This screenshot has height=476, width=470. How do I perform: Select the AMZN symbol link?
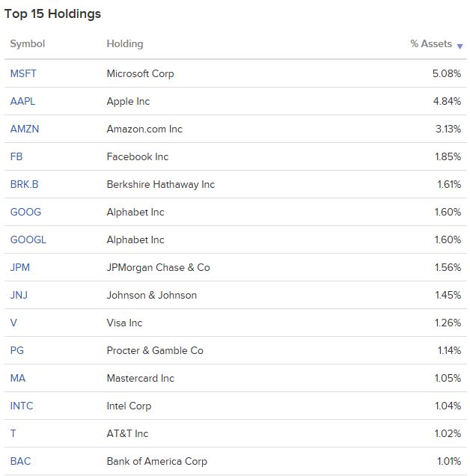click(x=25, y=129)
